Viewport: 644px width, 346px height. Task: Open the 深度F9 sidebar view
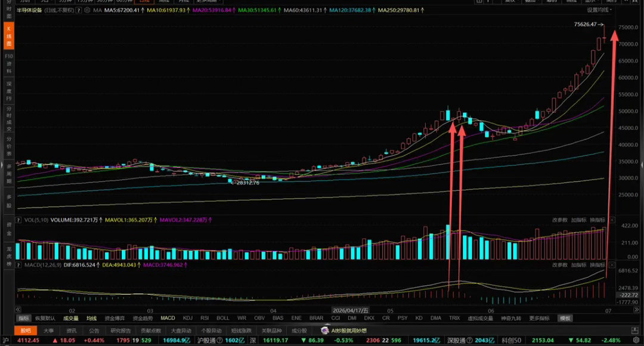(9, 91)
